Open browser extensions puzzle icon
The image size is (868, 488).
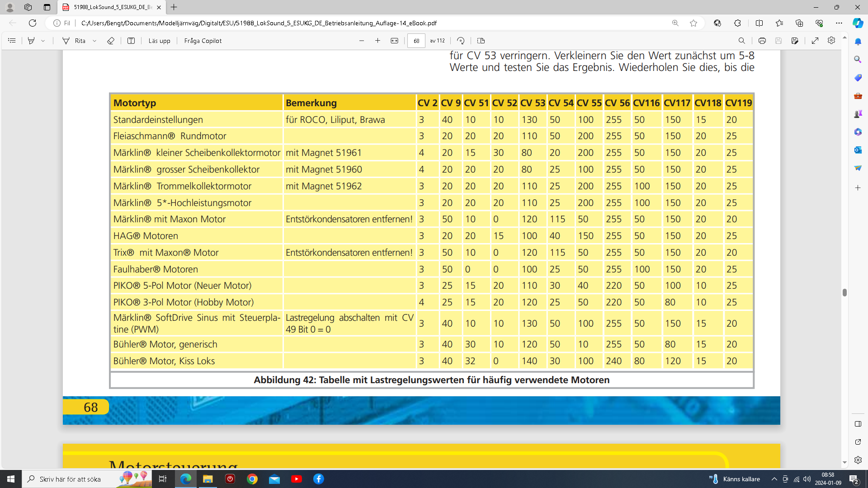pos(737,23)
